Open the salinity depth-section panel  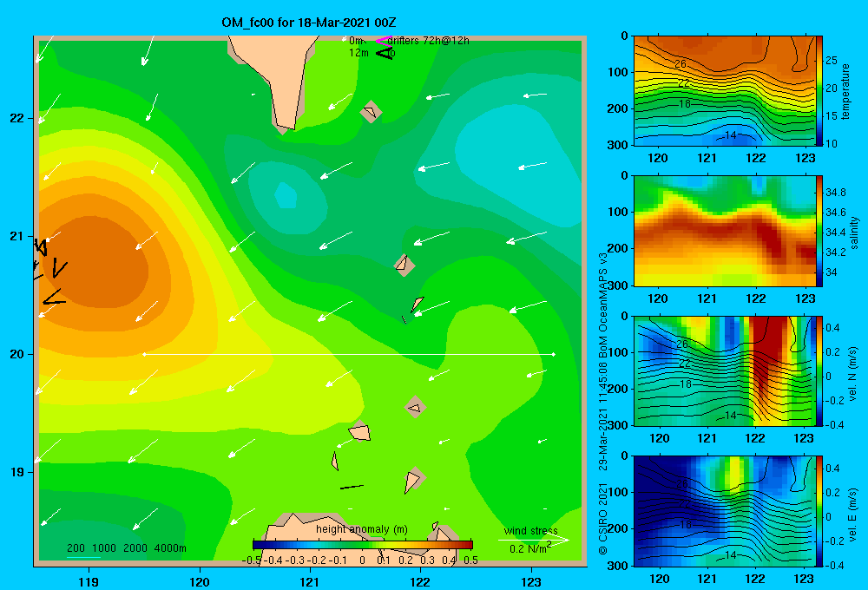tap(725, 231)
